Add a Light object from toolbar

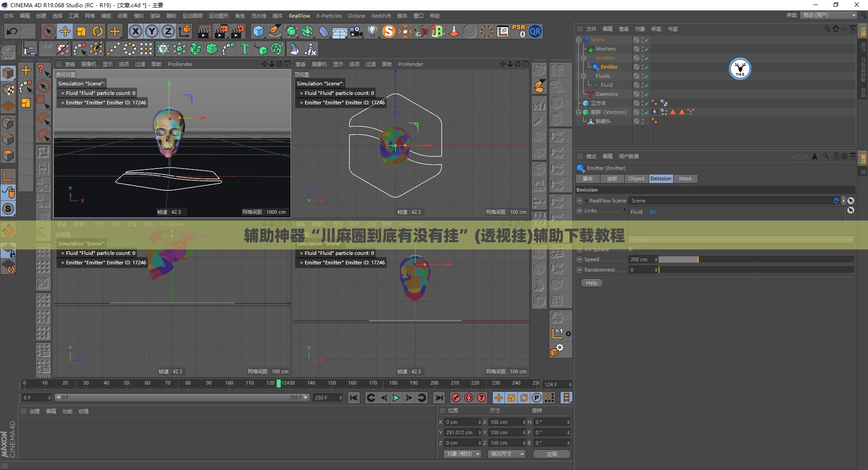coord(372,31)
